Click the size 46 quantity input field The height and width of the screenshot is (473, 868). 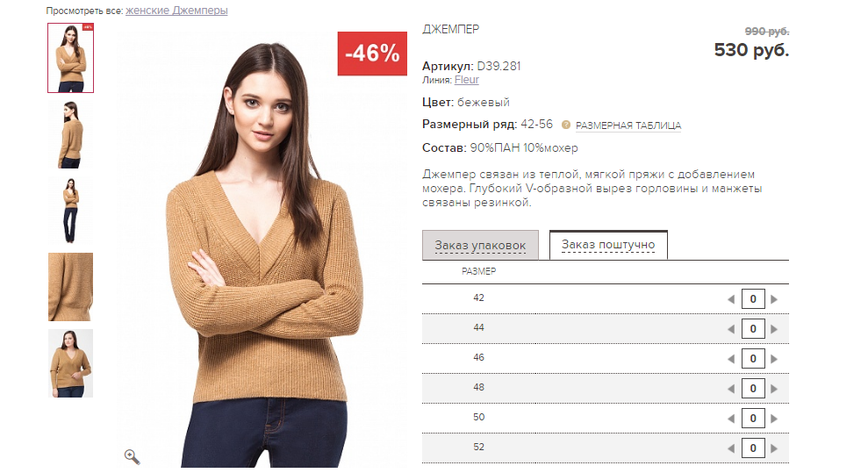(x=753, y=359)
